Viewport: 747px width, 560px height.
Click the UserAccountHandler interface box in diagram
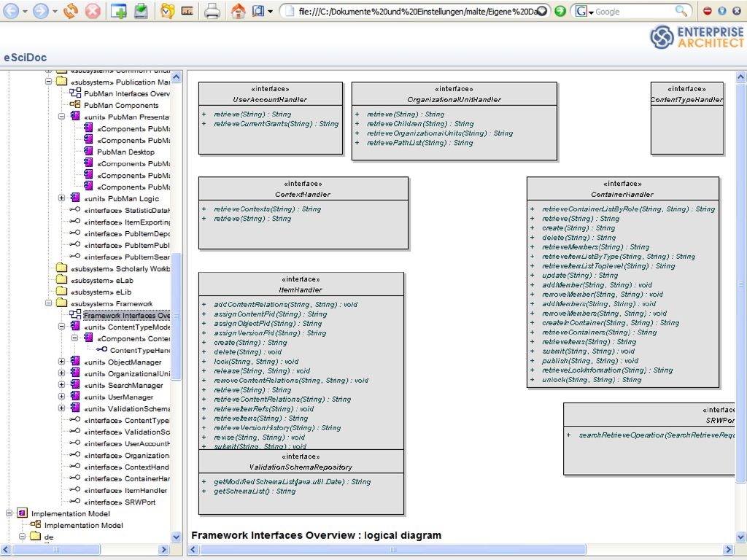271,118
